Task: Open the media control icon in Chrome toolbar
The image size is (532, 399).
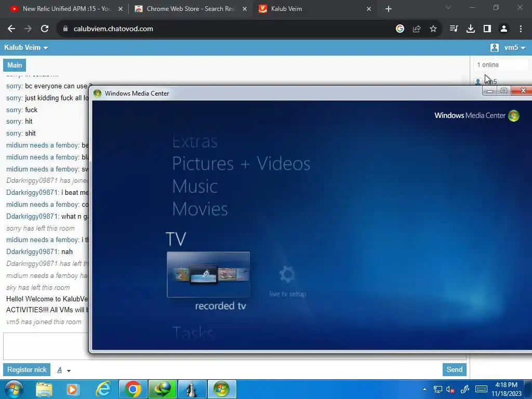Action: pos(454,29)
